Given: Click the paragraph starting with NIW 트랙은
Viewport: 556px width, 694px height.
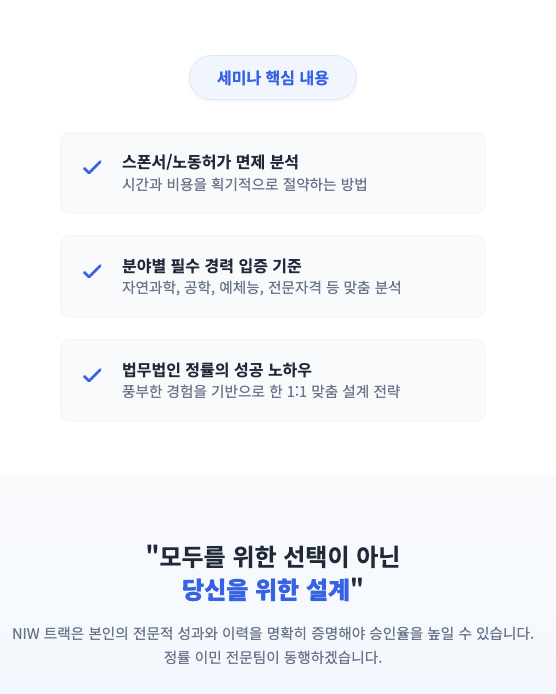Looking at the screenshot, I should tap(273, 634).
